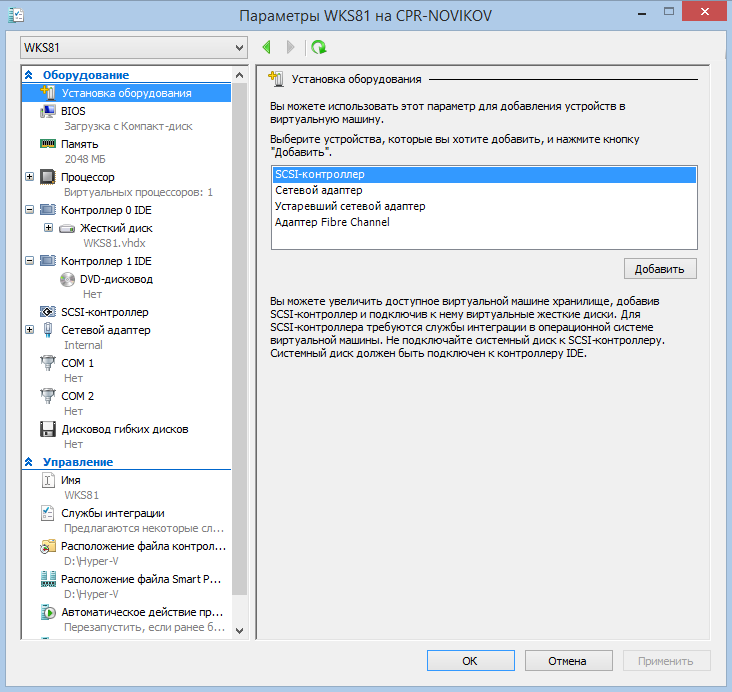Click the Отмена button
The height and width of the screenshot is (692, 732).
tap(568, 661)
